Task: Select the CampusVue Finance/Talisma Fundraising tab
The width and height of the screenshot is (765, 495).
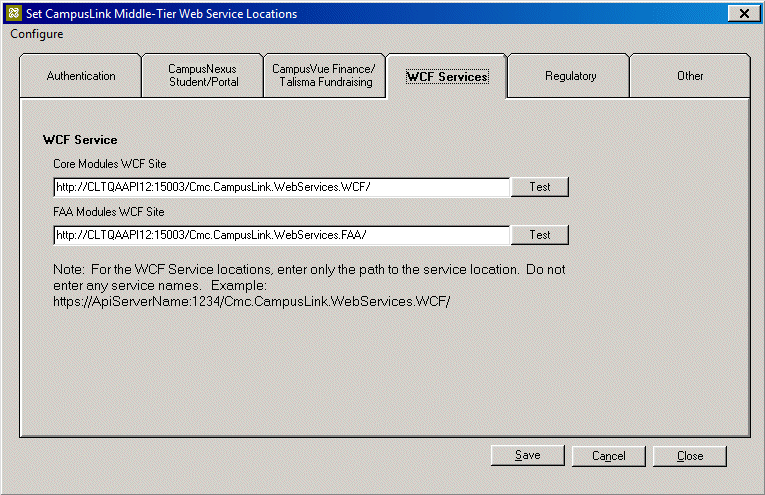Action: point(324,76)
